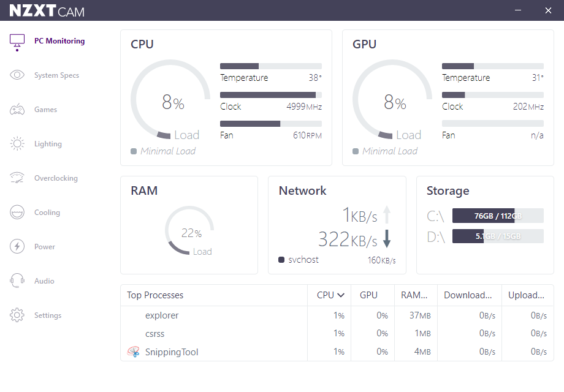Click CPU Minimal Load status text

(168, 151)
